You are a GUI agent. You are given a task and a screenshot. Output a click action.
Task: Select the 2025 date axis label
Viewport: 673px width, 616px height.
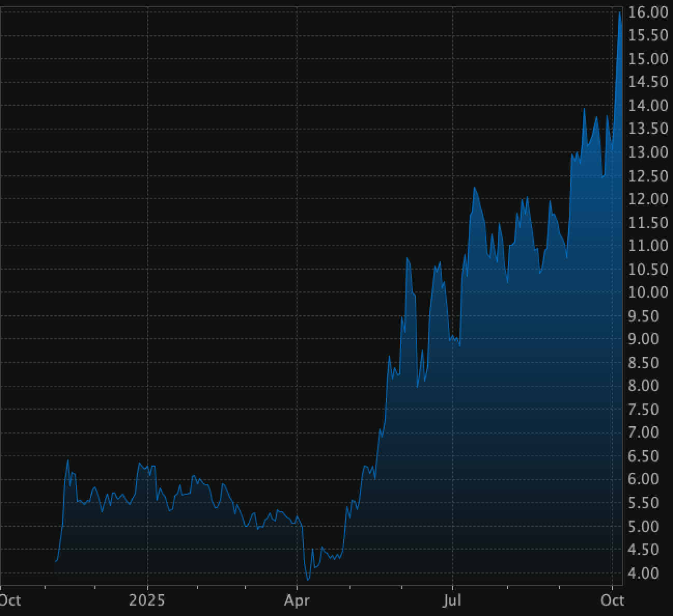(147, 600)
